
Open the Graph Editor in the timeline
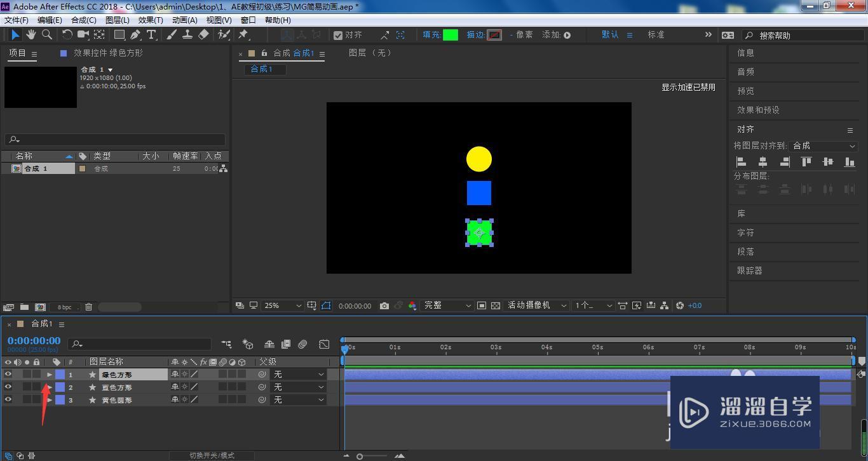click(324, 344)
